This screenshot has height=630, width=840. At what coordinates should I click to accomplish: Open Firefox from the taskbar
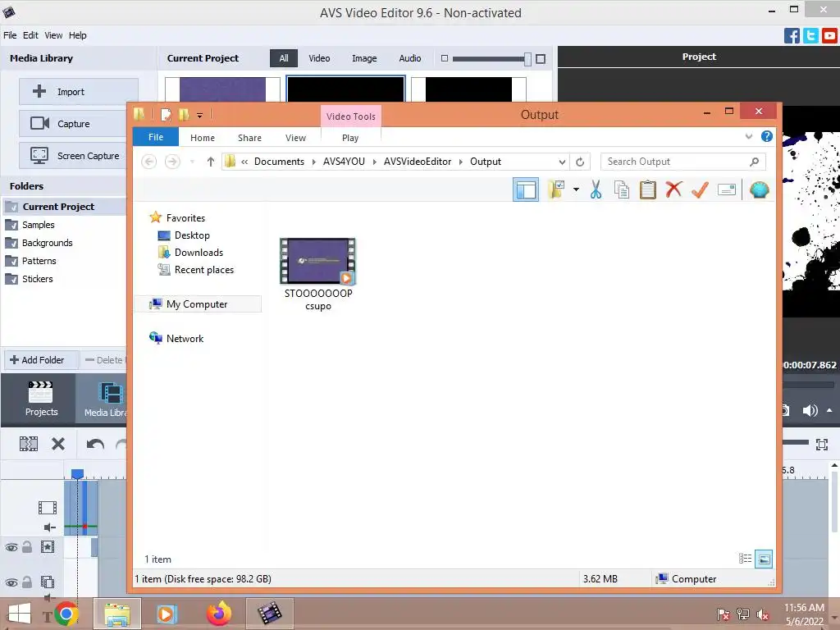click(x=218, y=614)
